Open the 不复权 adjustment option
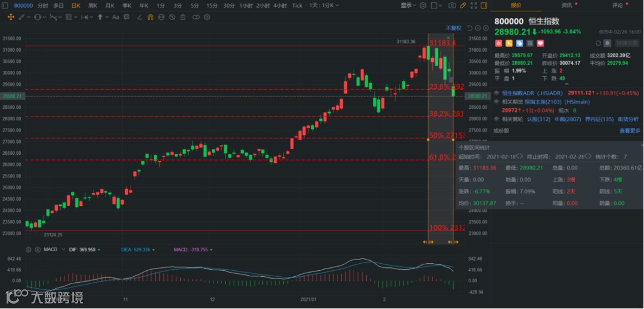The width and height of the screenshot is (644, 309). coord(453,28)
